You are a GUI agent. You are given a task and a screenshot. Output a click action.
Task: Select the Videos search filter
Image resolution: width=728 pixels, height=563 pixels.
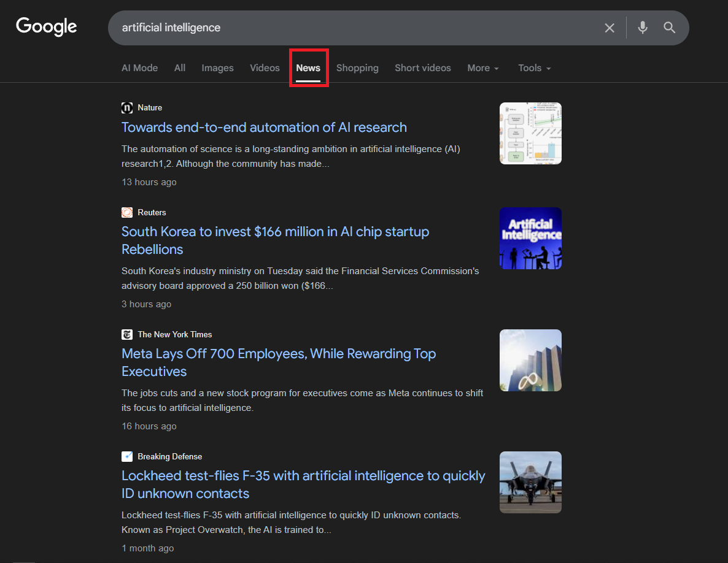[x=265, y=67]
